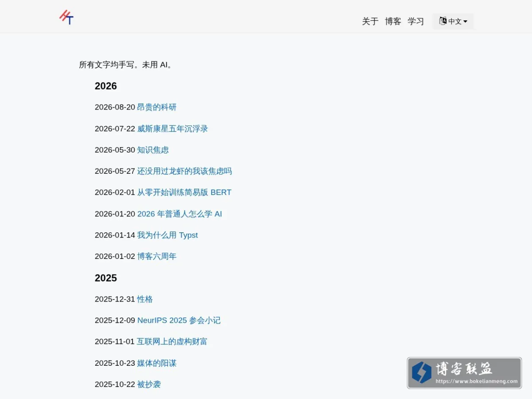Click the date 2026-07-22
532x399 pixels.
pyautogui.click(x=115, y=129)
